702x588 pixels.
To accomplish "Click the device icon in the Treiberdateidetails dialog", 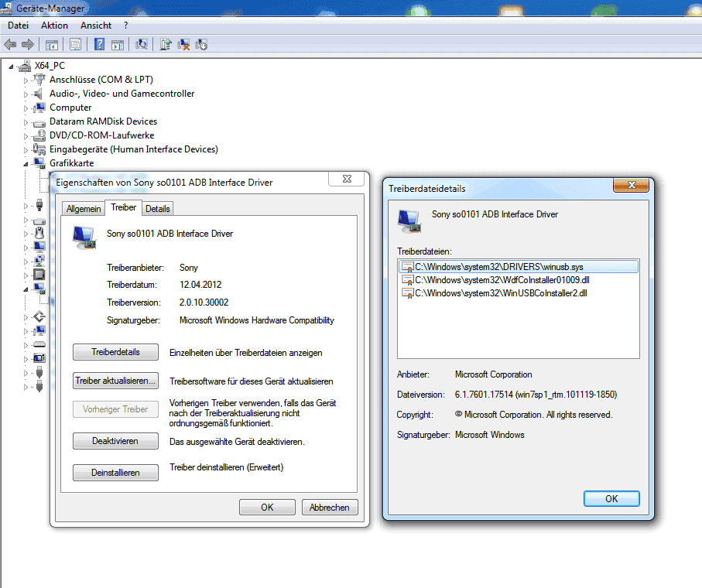I will pos(409,221).
